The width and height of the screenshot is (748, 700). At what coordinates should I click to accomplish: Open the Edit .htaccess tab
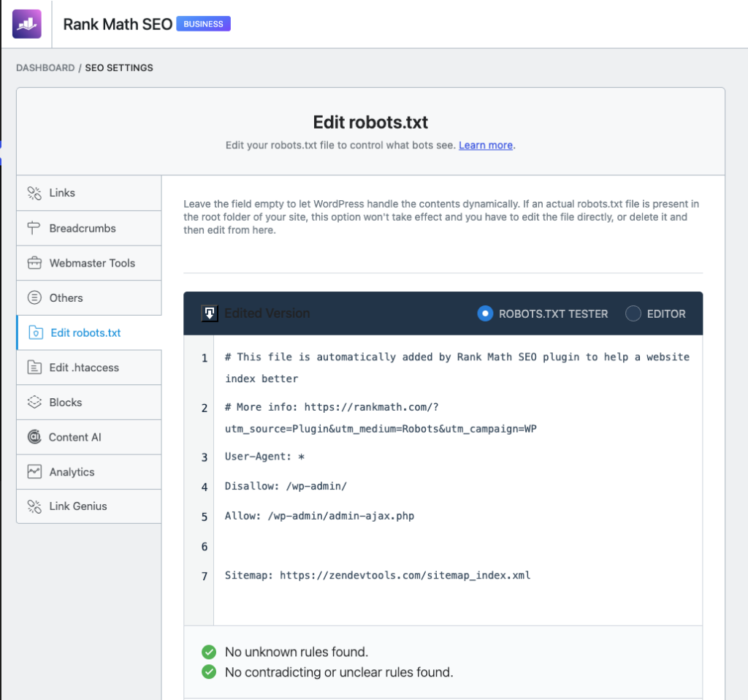pos(89,368)
